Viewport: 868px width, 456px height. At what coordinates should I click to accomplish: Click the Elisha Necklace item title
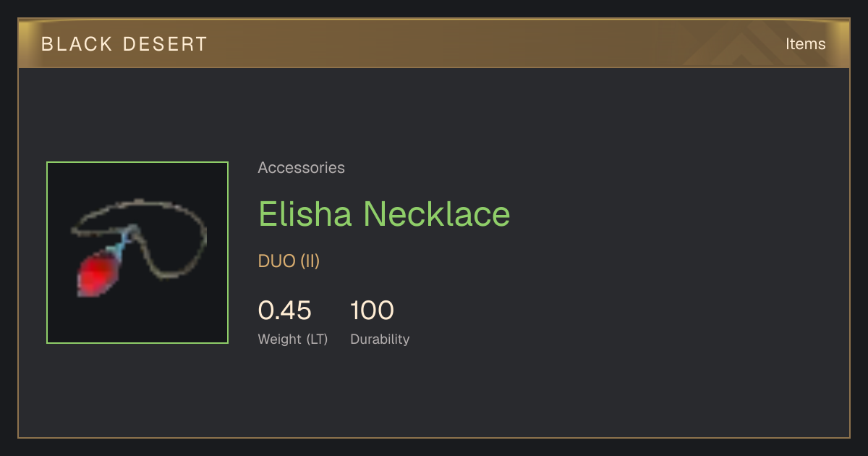point(384,214)
